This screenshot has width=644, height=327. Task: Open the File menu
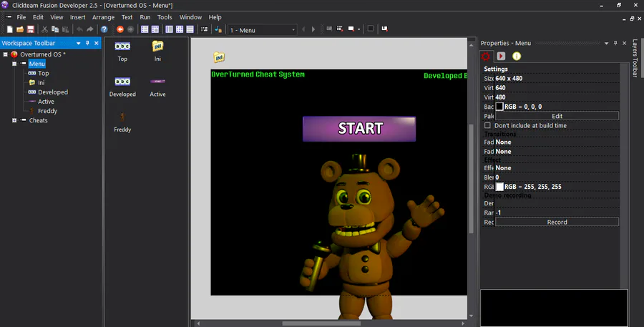21,17
